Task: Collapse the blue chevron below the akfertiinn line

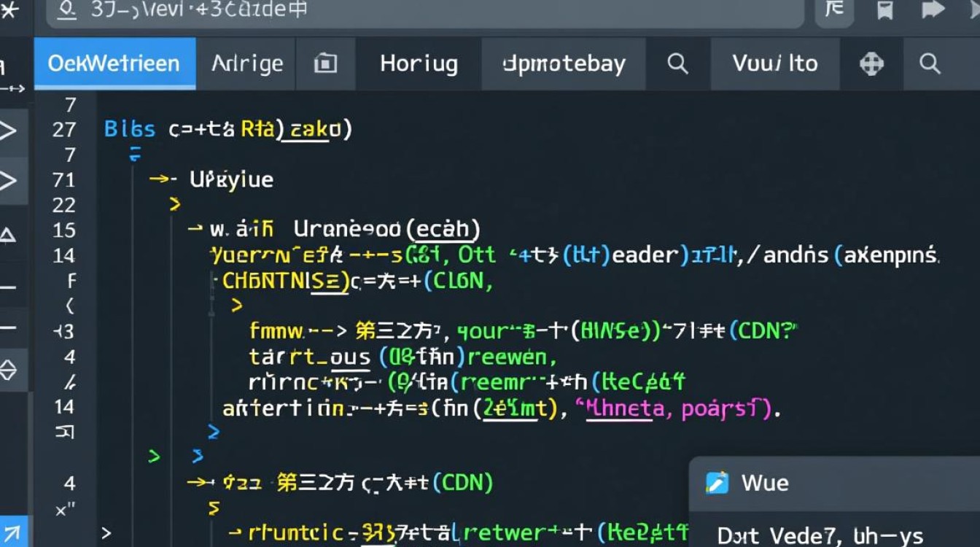Action: pyautogui.click(x=213, y=432)
